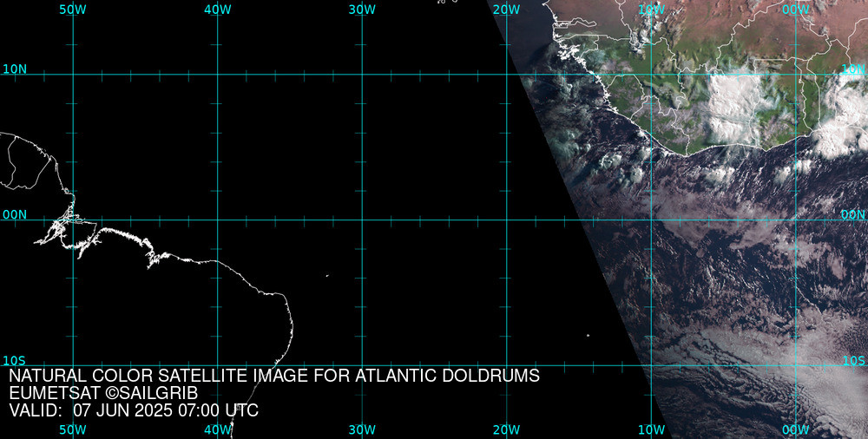This screenshot has width=868, height=439.
Task: Click the top 50W longitude label
Action: click(x=73, y=10)
